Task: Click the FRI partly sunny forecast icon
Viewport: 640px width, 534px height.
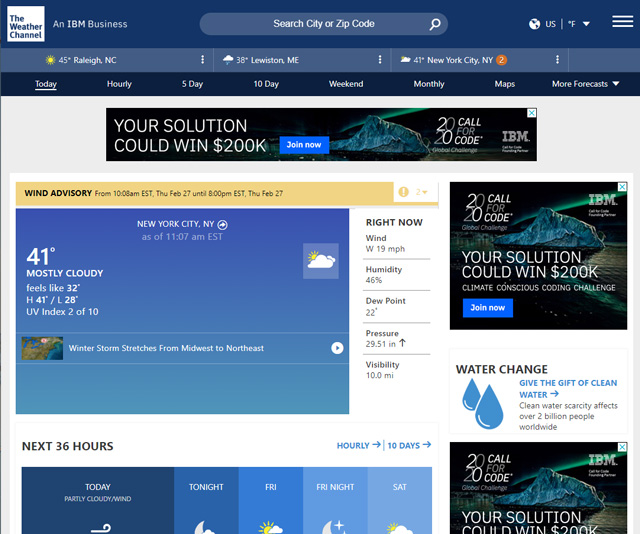Action: click(270, 527)
